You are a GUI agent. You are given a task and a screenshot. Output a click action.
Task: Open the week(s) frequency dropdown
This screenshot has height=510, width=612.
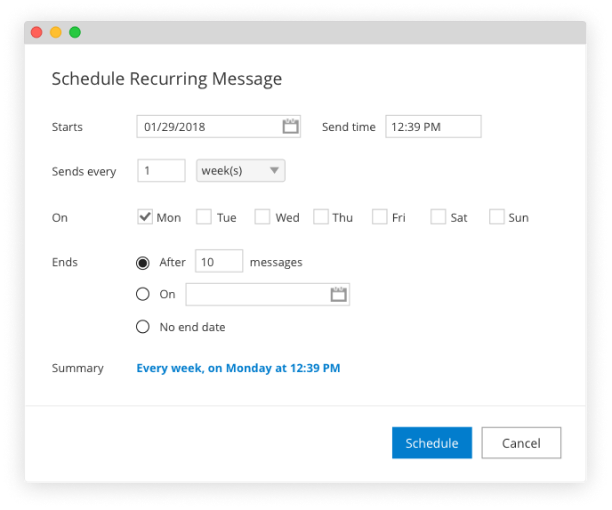coord(241,171)
